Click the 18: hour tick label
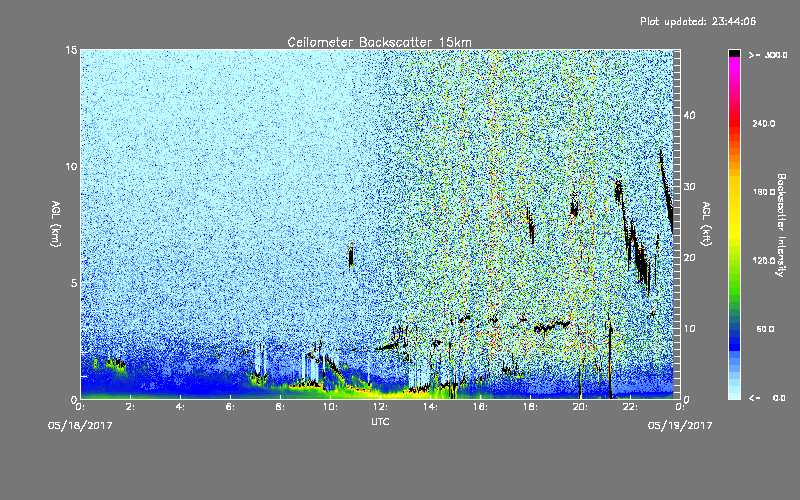The height and width of the screenshot is (500, 800). 531,407
